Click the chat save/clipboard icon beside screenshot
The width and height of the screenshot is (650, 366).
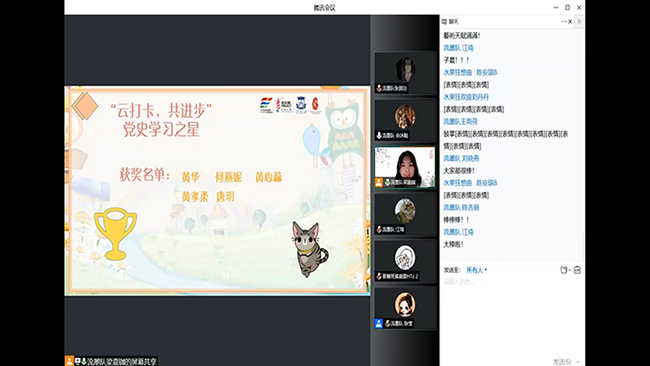pyautogui.click(x=577, y=270)
